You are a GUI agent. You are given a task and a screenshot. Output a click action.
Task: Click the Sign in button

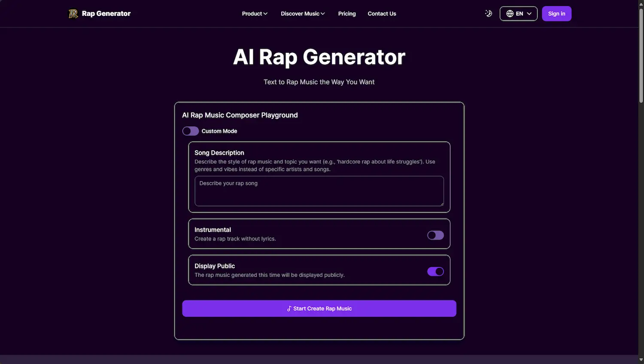pos(556,13)
